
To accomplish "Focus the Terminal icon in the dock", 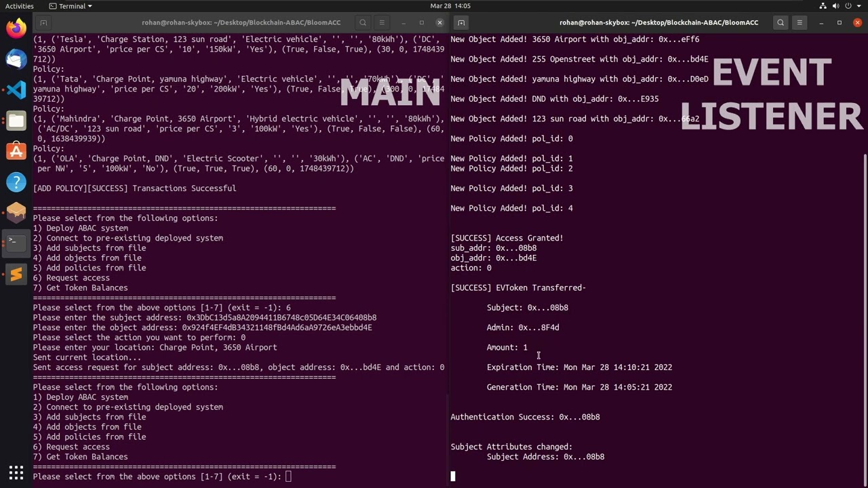I will [16, 243].
